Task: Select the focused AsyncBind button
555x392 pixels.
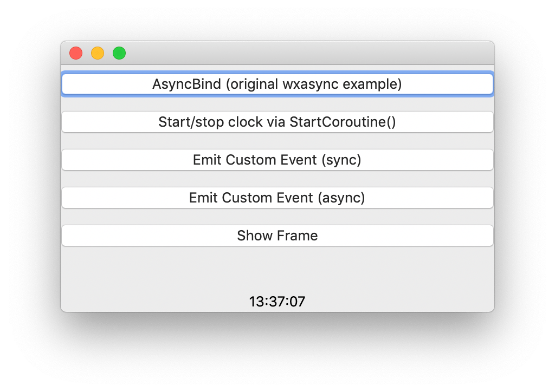Action: (277, 84)
